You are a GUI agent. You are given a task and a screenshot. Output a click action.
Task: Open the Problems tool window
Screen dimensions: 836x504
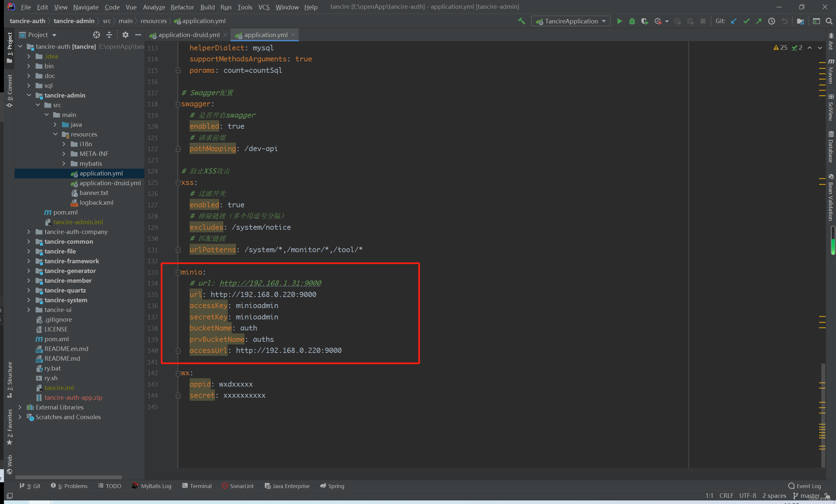point(69,486)
